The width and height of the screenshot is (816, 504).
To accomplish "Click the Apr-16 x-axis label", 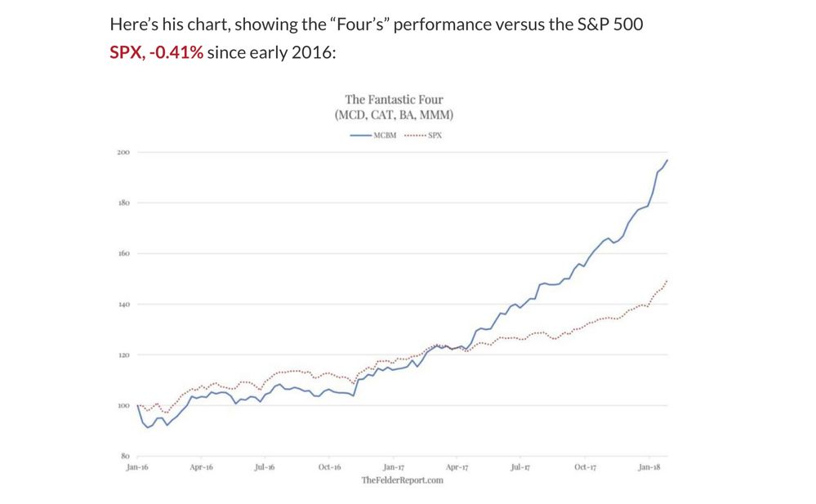I will 201,467.
